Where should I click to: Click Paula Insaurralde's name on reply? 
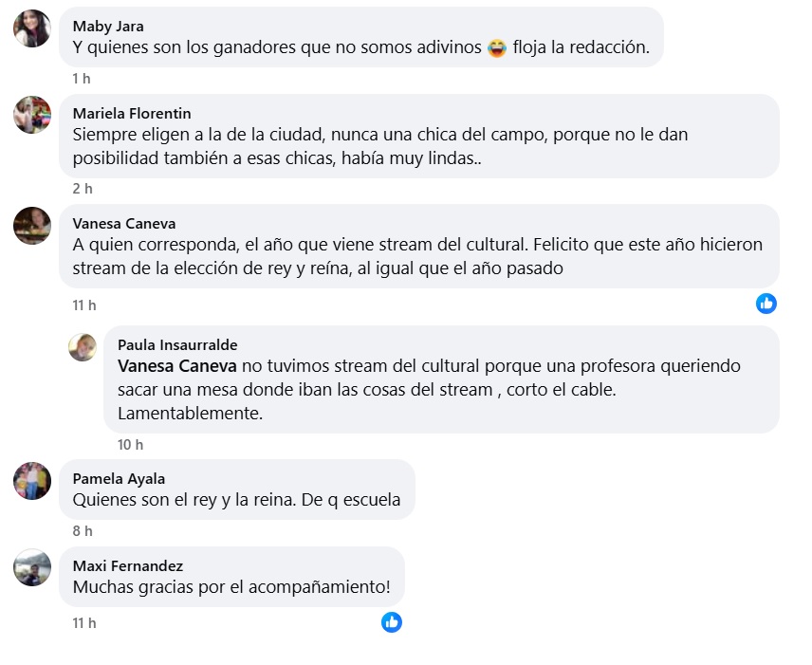[x=177, y=344]
